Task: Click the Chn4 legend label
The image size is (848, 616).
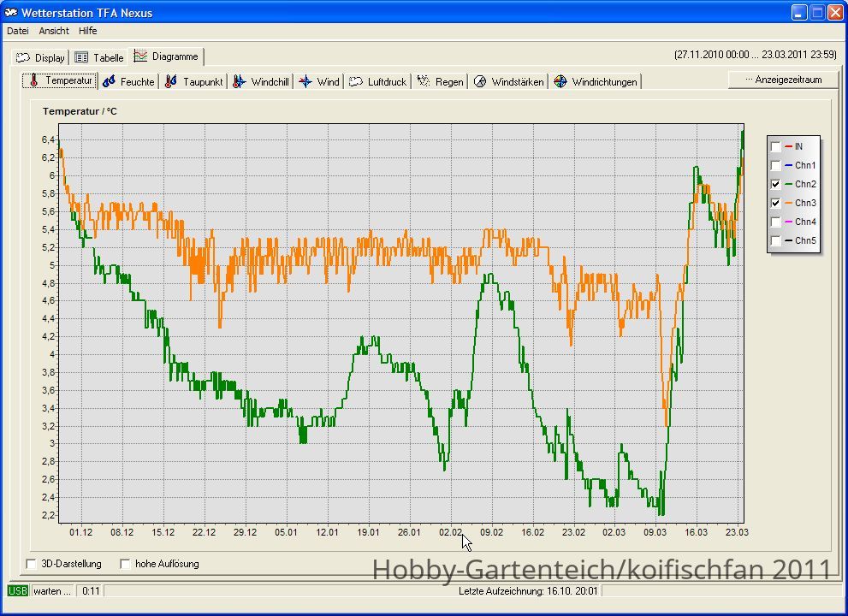Action: (x=805, y=222)
